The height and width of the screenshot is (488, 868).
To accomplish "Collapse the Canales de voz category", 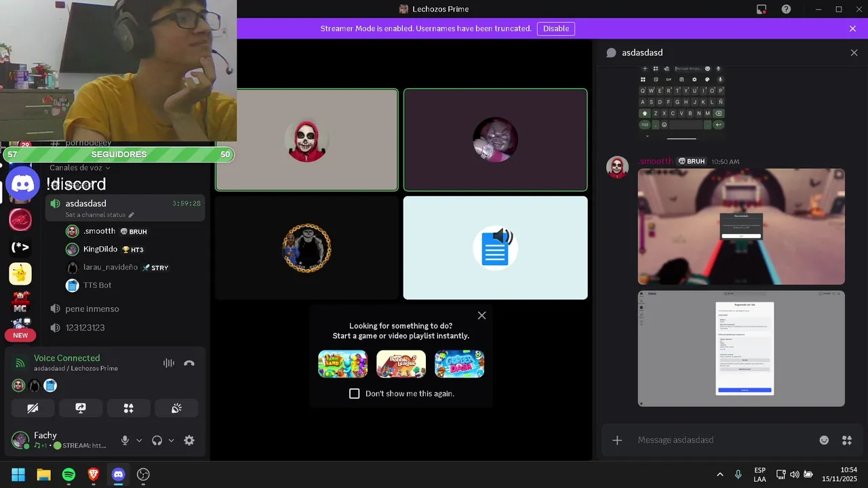I will pos(80,167).
